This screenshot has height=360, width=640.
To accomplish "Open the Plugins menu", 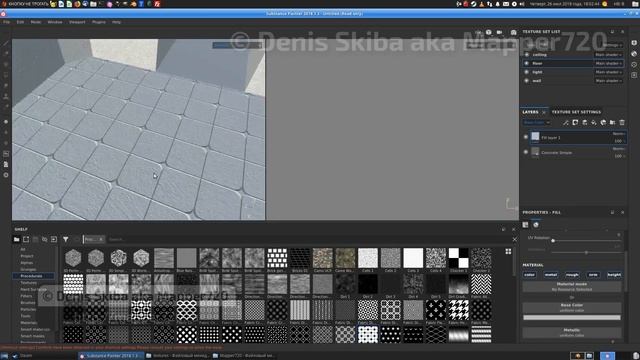I will coord(99,22).
